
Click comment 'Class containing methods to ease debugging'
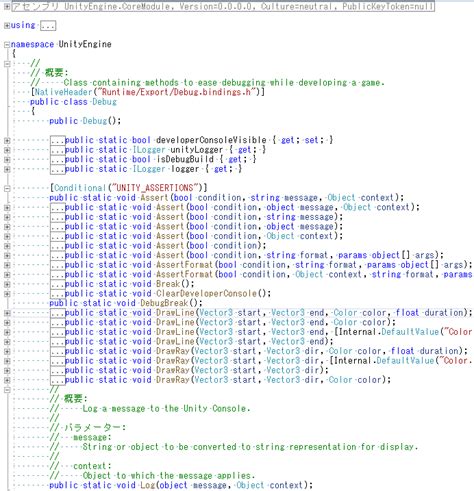coord(224,83)
